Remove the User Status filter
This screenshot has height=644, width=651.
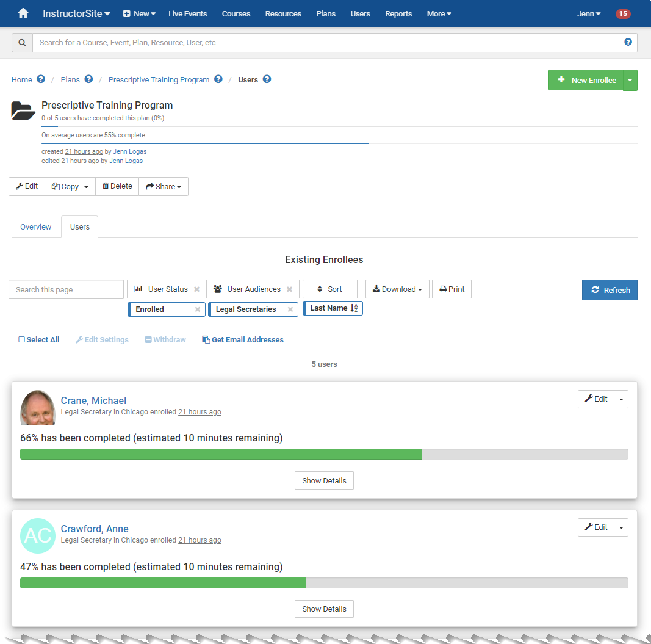point(197,289)
